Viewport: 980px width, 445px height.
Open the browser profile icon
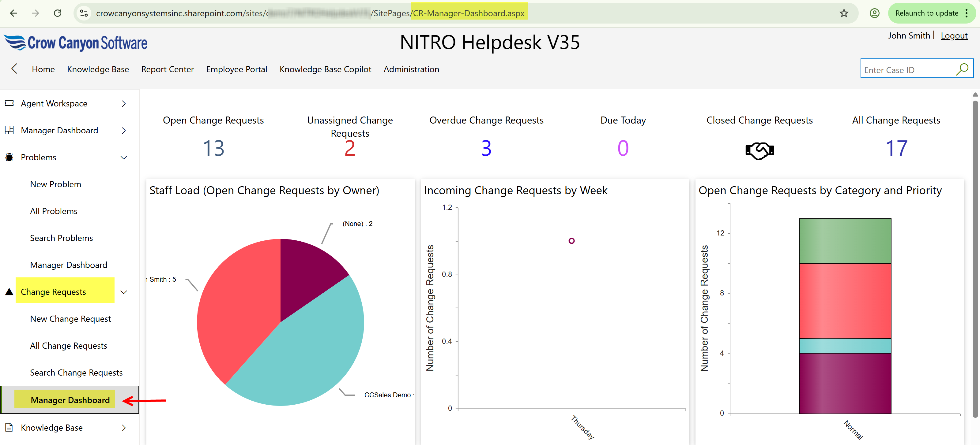874,13
